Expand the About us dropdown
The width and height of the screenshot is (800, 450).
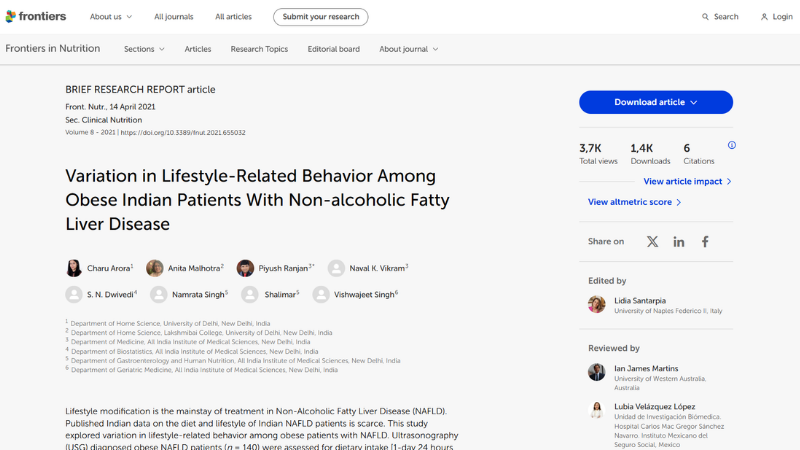pos(110,17)
